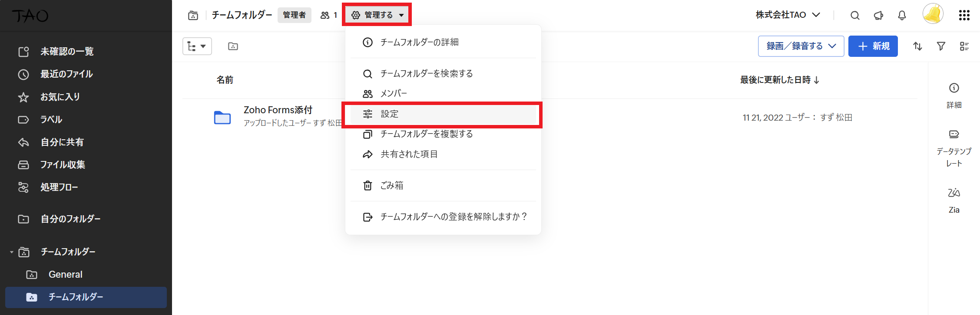Switch the list view layout icon

pyautogui.click(x=964, y=46)
